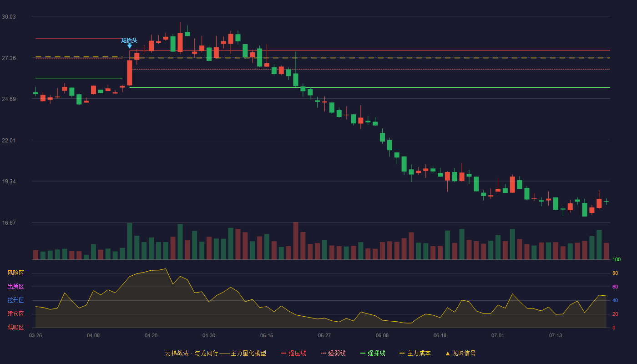The image size is (637, 364).
Task: Click the 风险区 zone label
Action: pos(15,273)
